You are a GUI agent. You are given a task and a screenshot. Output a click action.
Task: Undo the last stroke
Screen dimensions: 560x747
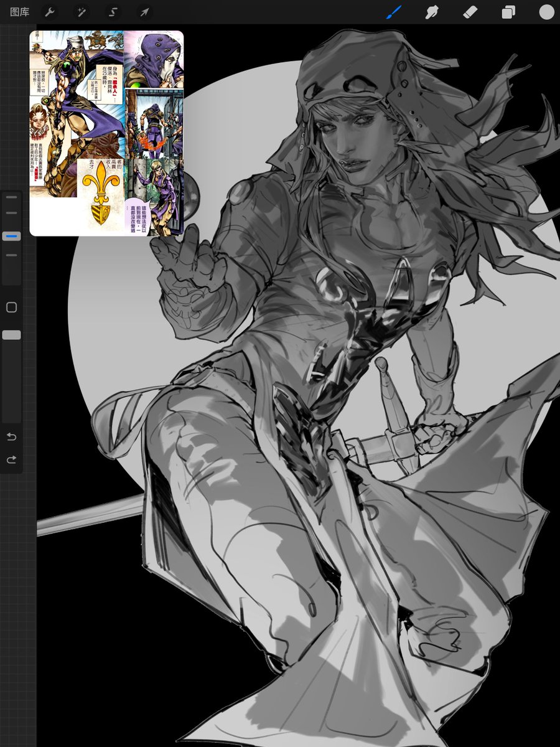(x=11, y=437)
